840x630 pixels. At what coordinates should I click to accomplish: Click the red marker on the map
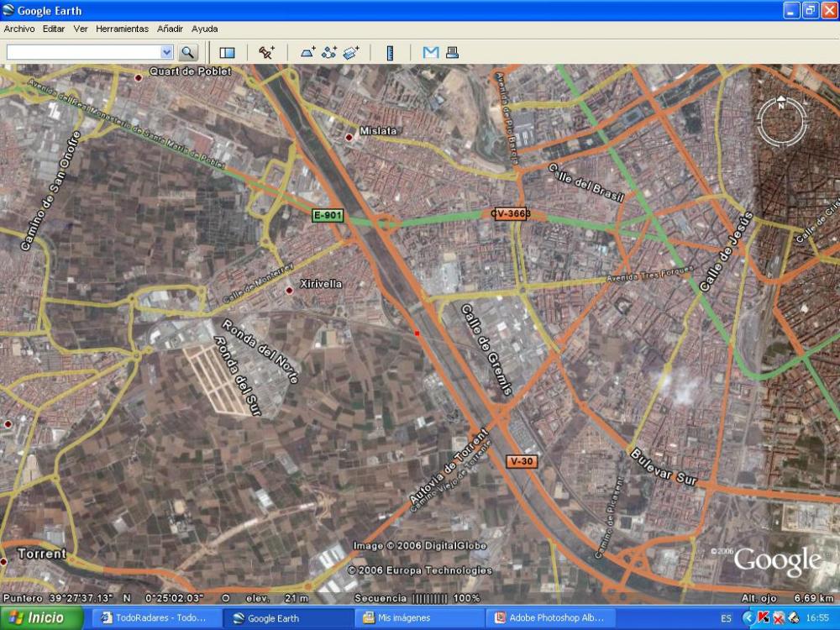417,333
